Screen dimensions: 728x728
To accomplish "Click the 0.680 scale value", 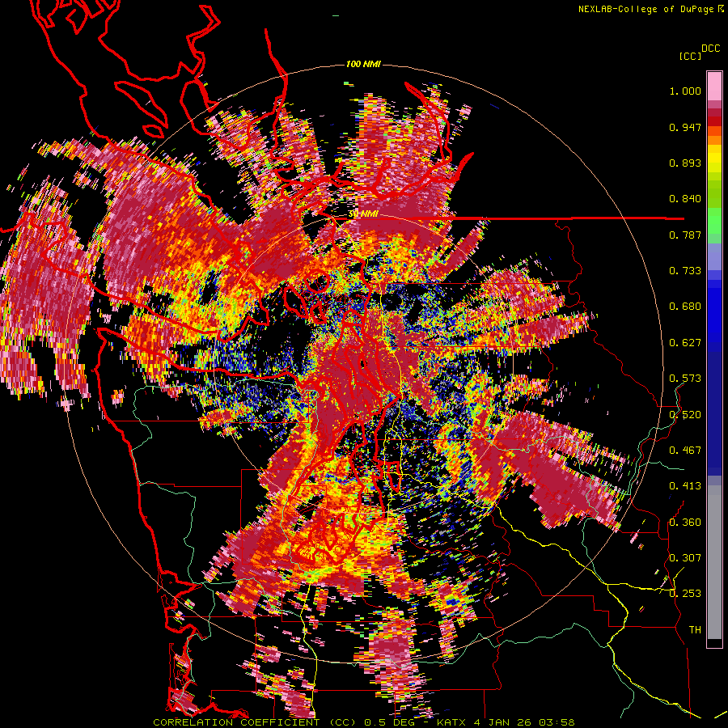I will (685, 307).
